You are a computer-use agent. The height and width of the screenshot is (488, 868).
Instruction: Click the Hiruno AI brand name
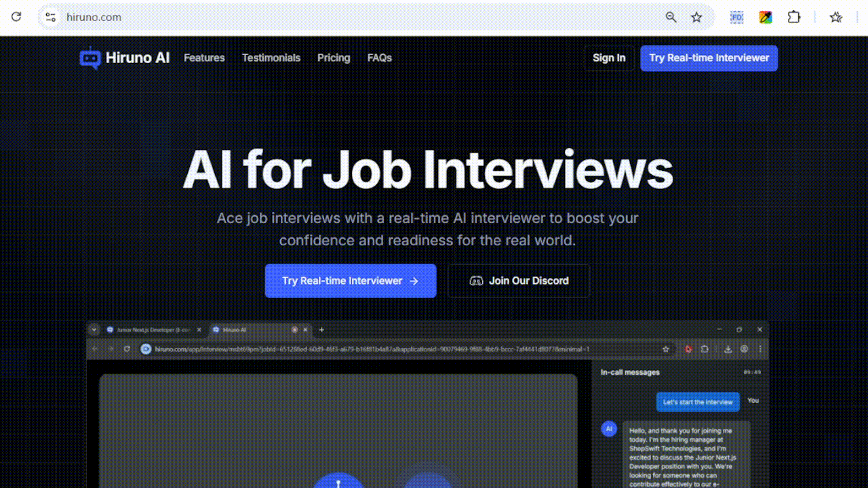pyautogui.click(x=138, y=58)
